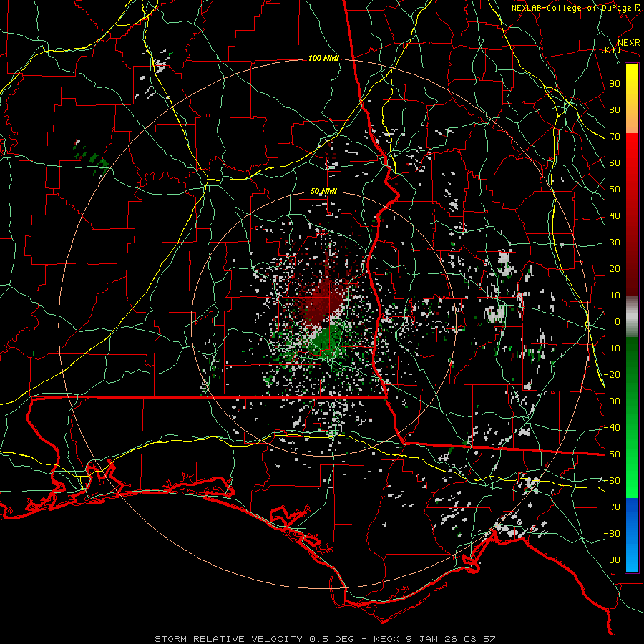Click the positive 30 scale label
This screenshot has height=644, width=644.
click(x=615, y=243)
